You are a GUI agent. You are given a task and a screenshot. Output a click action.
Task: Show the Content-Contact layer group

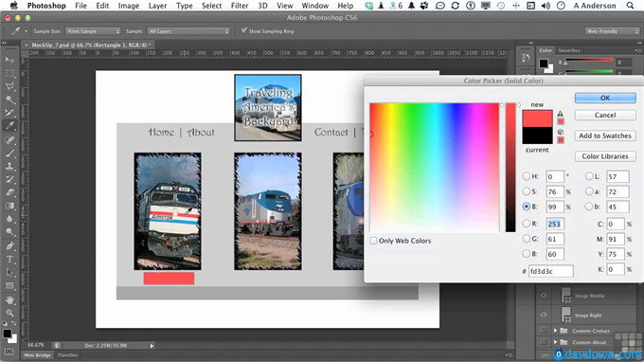pos(544,331)
